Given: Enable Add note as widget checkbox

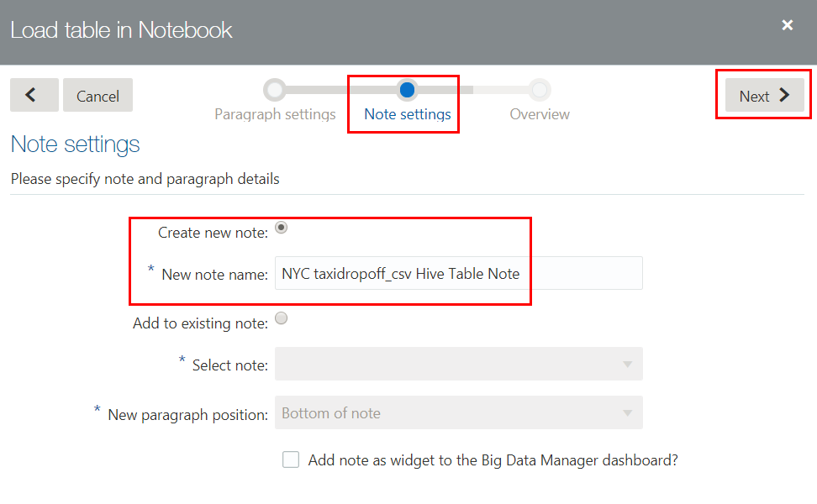Looking at the screenshot, I should pos(291,459).
